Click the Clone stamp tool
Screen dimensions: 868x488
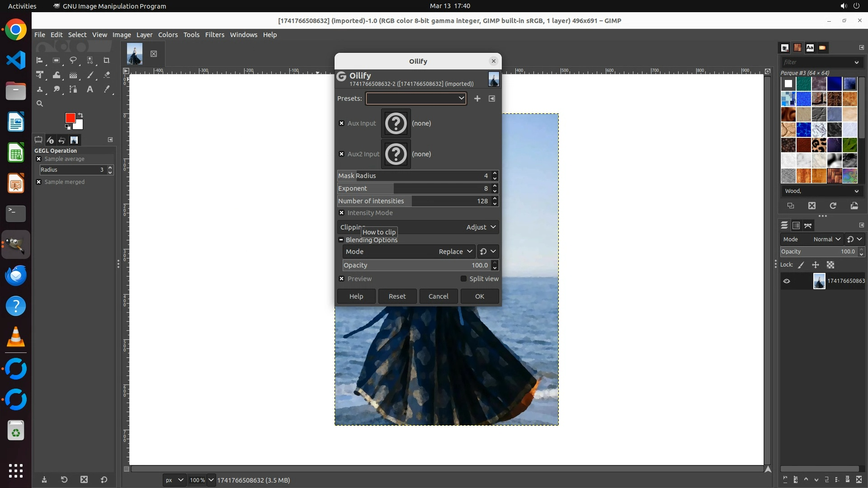[40, 89]
